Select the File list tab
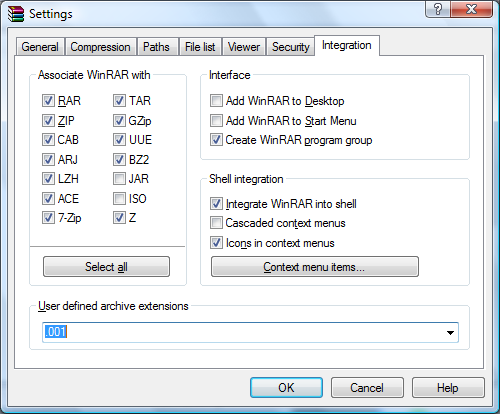This screenshot has height=414, width=500. pos(200,47)
